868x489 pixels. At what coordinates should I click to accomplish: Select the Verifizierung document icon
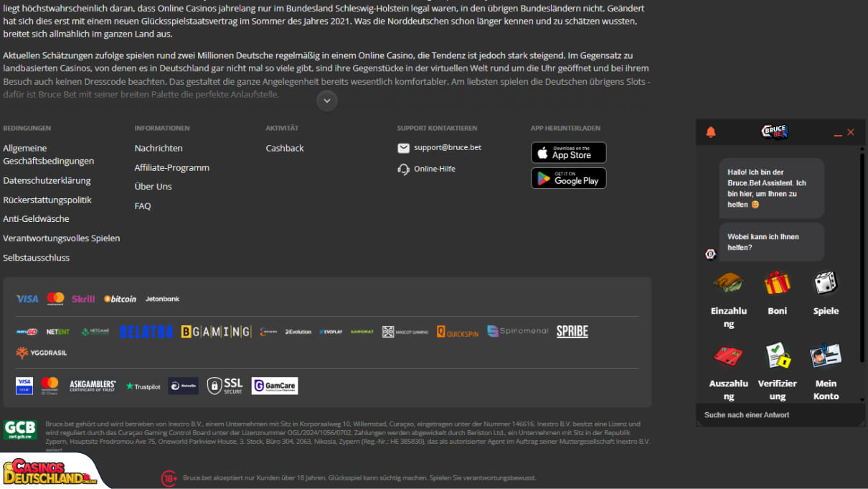tap(777, 355)
